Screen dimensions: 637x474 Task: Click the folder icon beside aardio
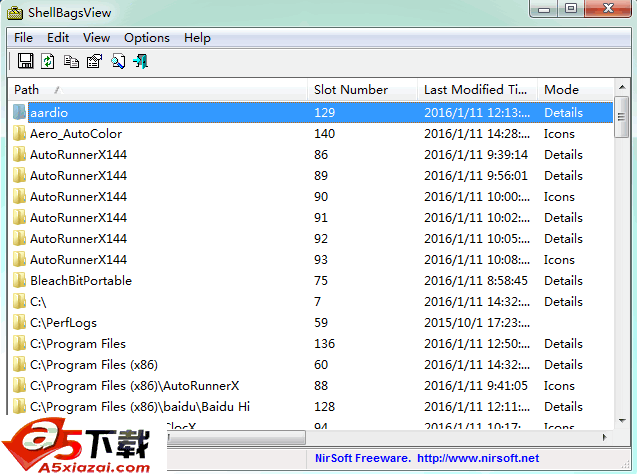click(x=19, y=112)
